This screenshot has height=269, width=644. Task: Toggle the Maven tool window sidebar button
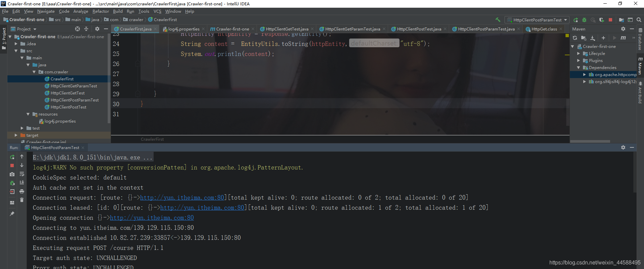point(640,66)
